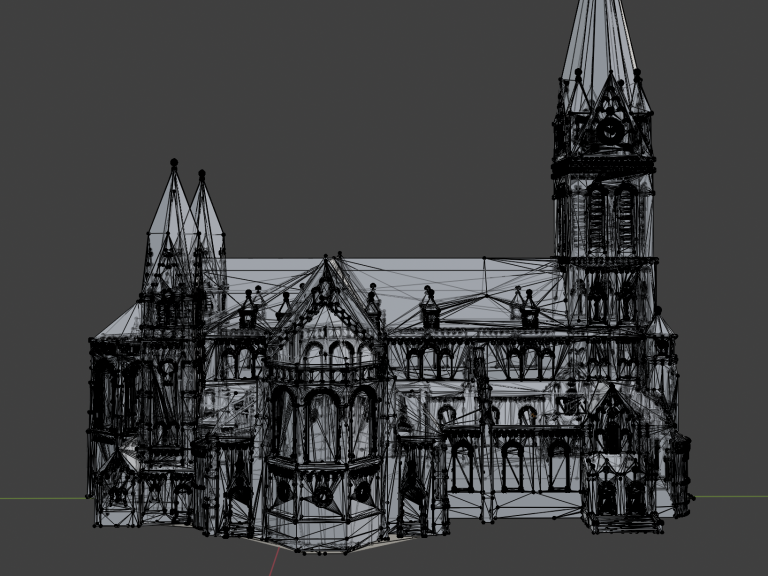Click the tall right tower spire
The height and width of the screenshot is (576, 768).
[x=600, y=40]
